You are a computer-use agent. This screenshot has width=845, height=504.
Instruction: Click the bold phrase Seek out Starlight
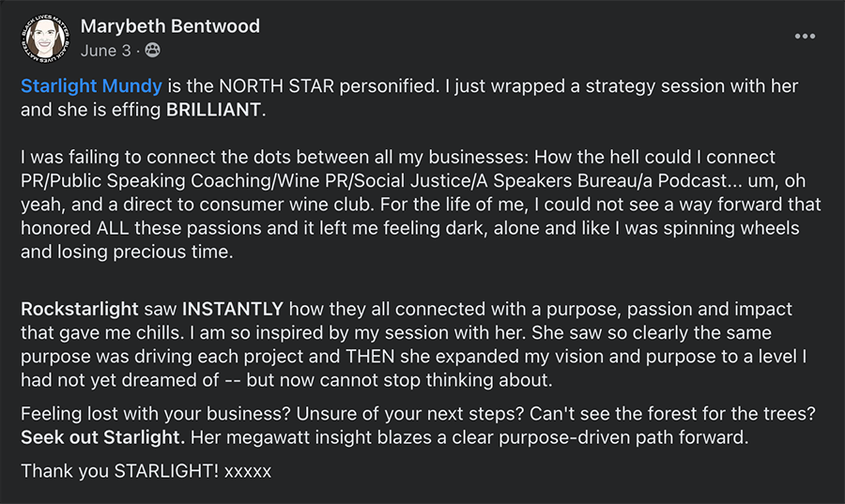point(103,437)
